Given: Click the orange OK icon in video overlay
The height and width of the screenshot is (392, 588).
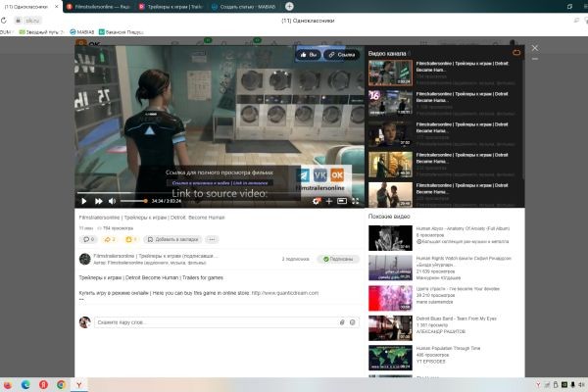Looking at the screenshot, I should click(x=337, y=175).
